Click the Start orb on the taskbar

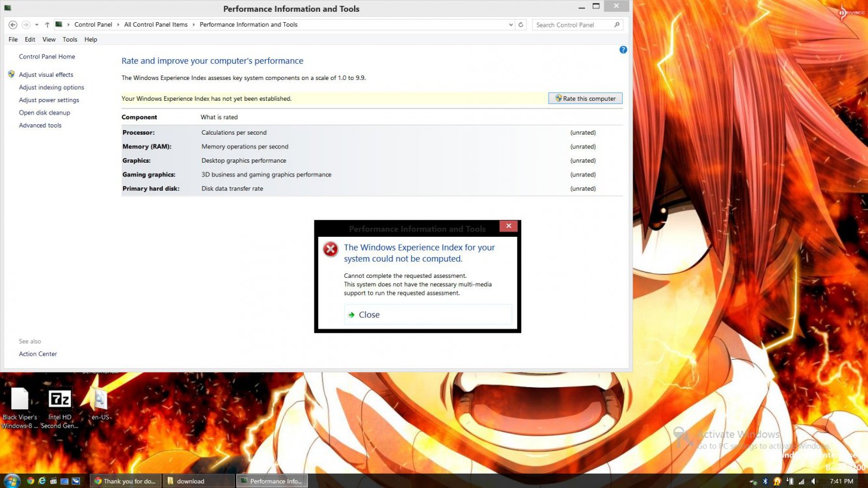tap(11, 481)
